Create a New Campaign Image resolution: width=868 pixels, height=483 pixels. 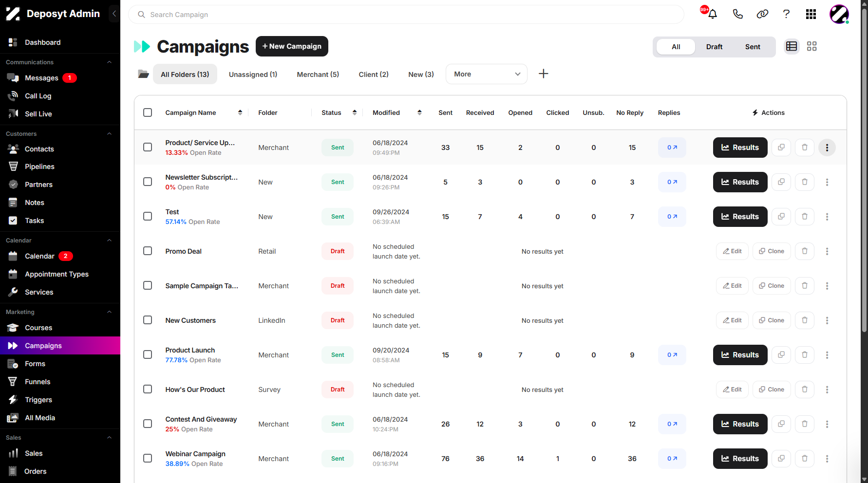tap(292, 46)
